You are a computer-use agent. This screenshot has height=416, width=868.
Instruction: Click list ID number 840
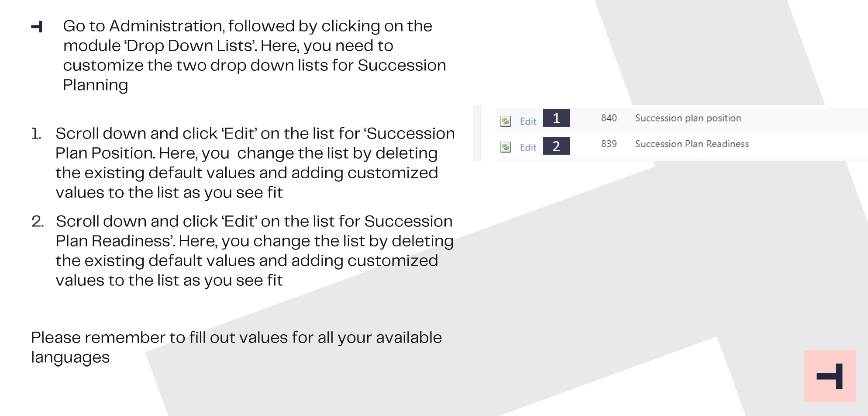[x=609, y=118]
